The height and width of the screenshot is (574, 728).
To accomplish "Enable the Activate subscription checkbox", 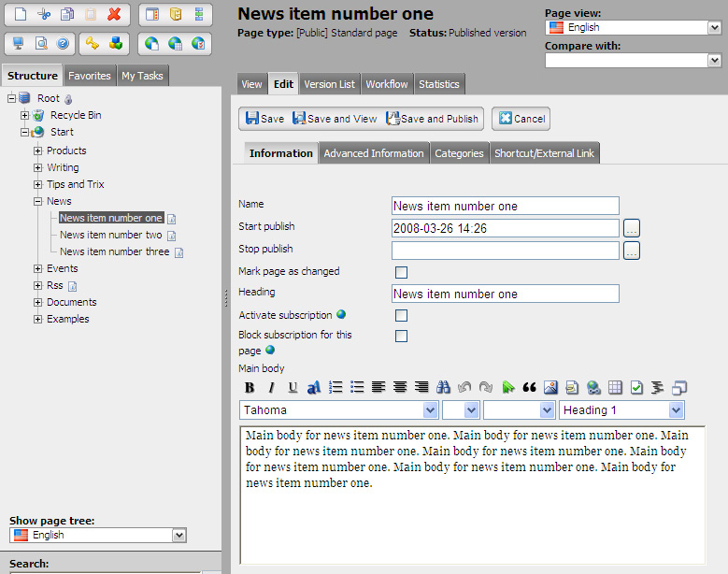I will coord(401,316).
